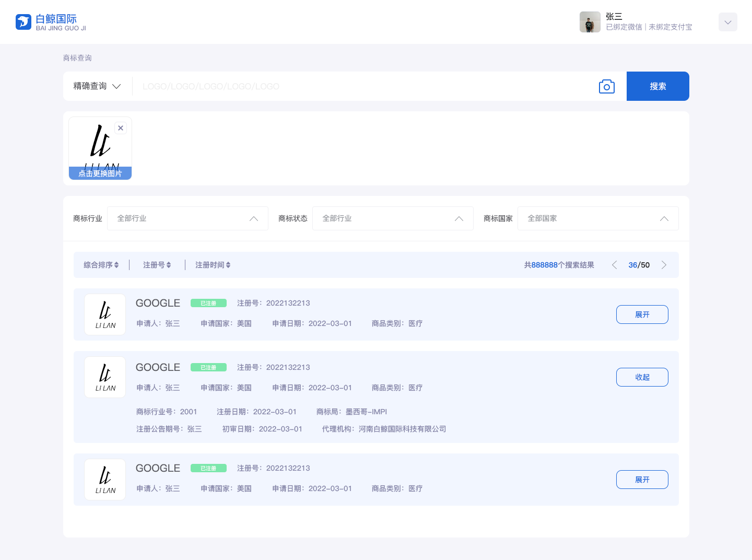Viewport: 752px width, 560px height.
Task: Click the next page arrow
Action: 664,265
